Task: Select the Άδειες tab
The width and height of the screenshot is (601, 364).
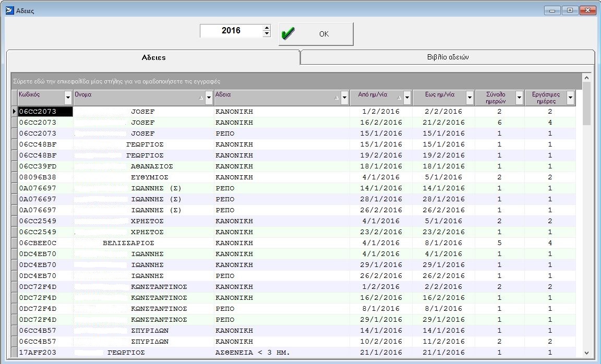Action: (153, 57)
